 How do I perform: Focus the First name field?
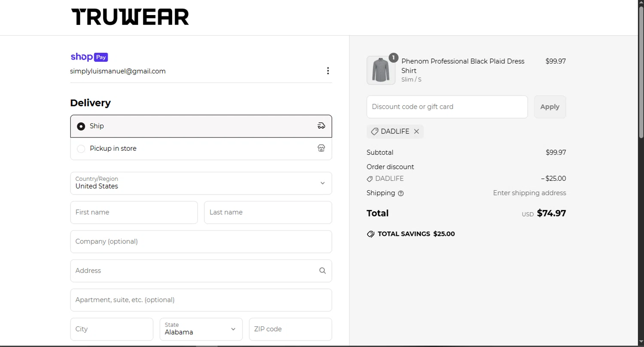tap(134, 212)
